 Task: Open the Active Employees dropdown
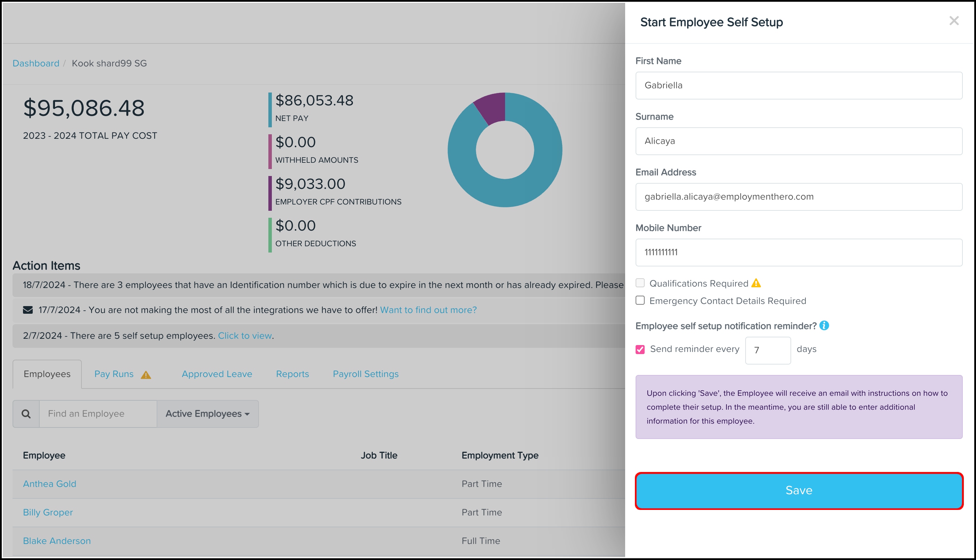pos(207,414)
